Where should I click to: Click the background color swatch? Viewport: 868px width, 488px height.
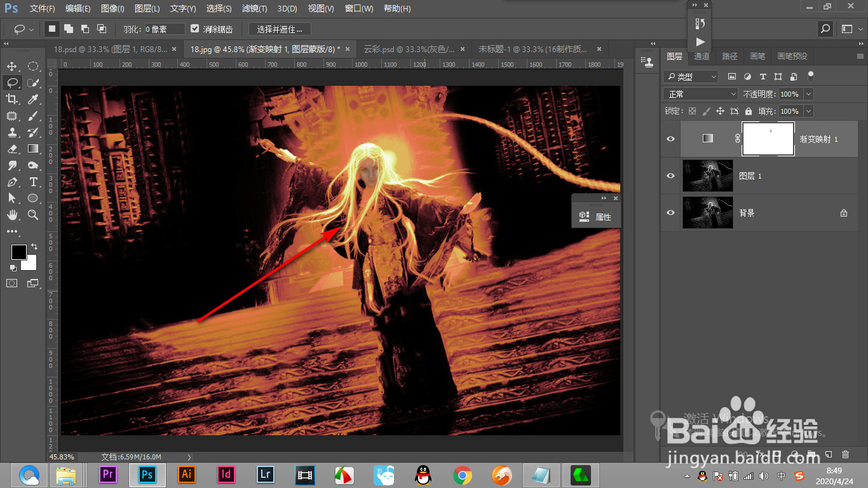pyautogui.click(x=31, y=264)
